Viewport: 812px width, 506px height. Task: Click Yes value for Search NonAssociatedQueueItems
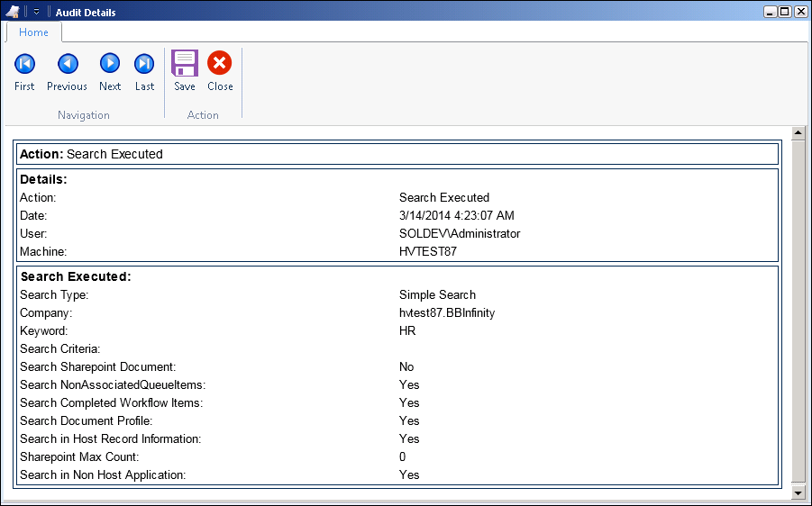[409, 385]
